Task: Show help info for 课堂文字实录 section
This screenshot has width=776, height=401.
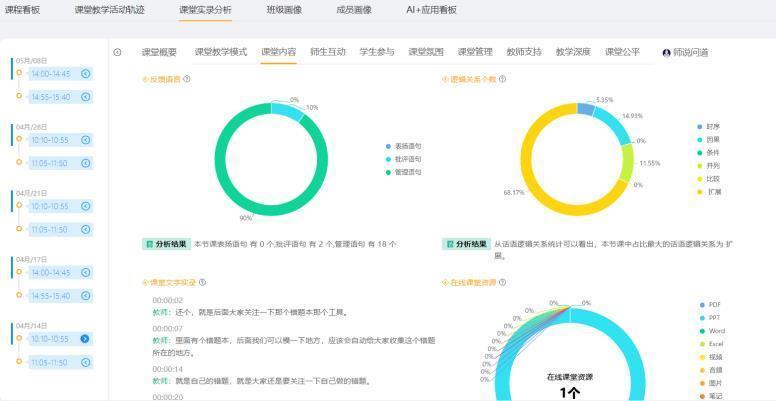Action: [x=202, y=282]
